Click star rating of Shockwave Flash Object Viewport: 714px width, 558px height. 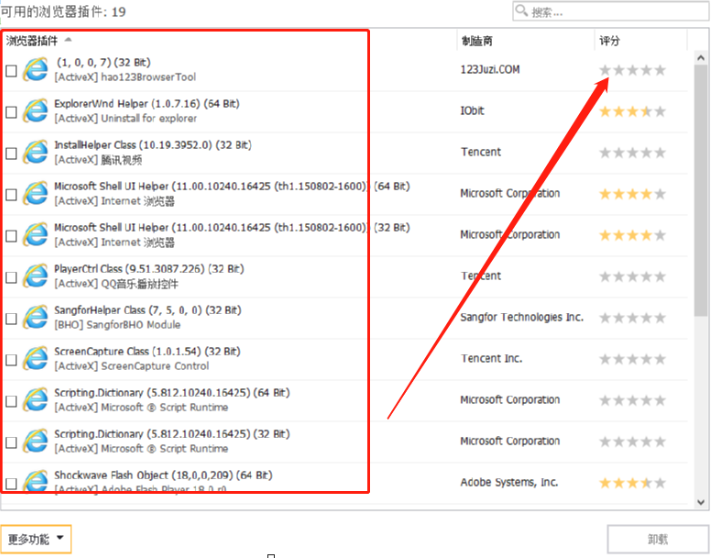(x=632, y=483)
